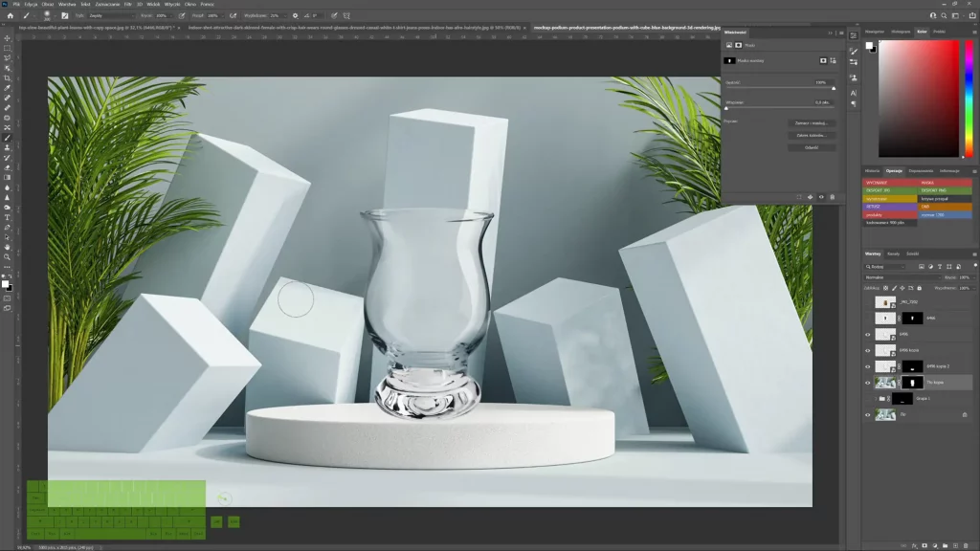Click the Home icon in the options bar
Screen dimensions: 980x551
coord(10,15)
